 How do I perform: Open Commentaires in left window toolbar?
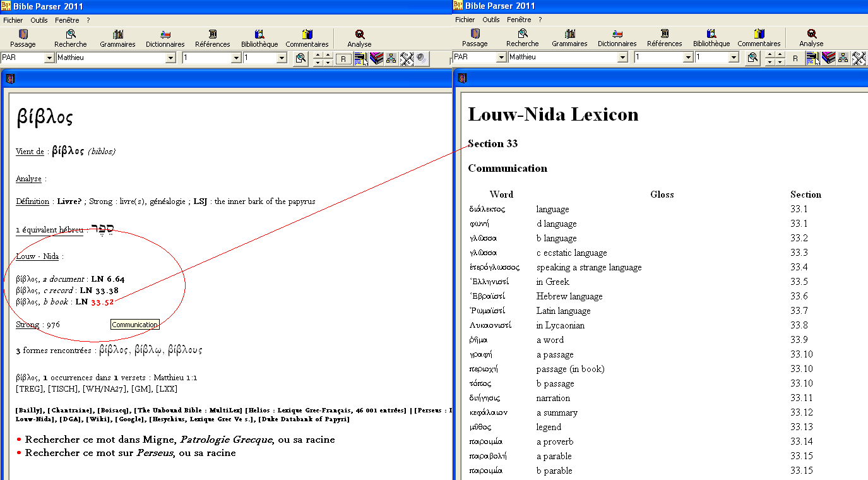tap(307, 38)
